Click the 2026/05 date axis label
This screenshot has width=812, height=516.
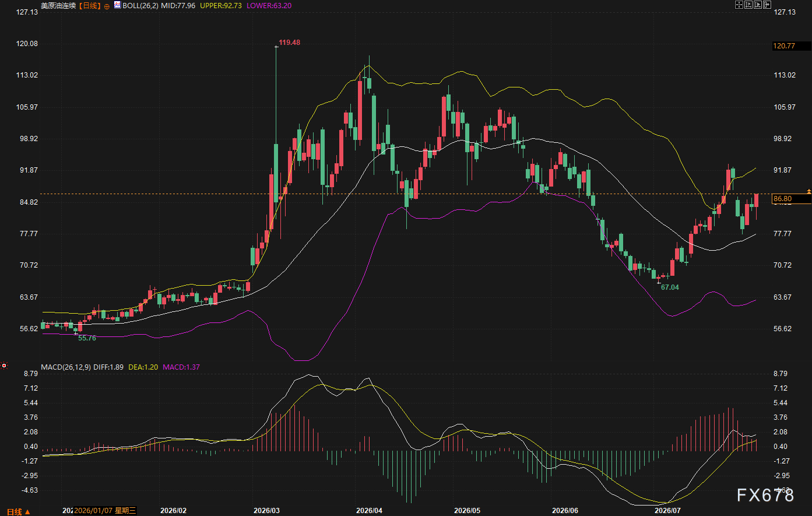[x=466, y=510]
